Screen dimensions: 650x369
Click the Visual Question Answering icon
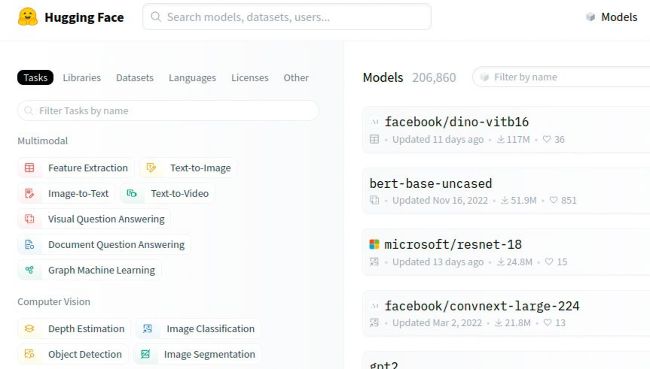click(29, 219)
